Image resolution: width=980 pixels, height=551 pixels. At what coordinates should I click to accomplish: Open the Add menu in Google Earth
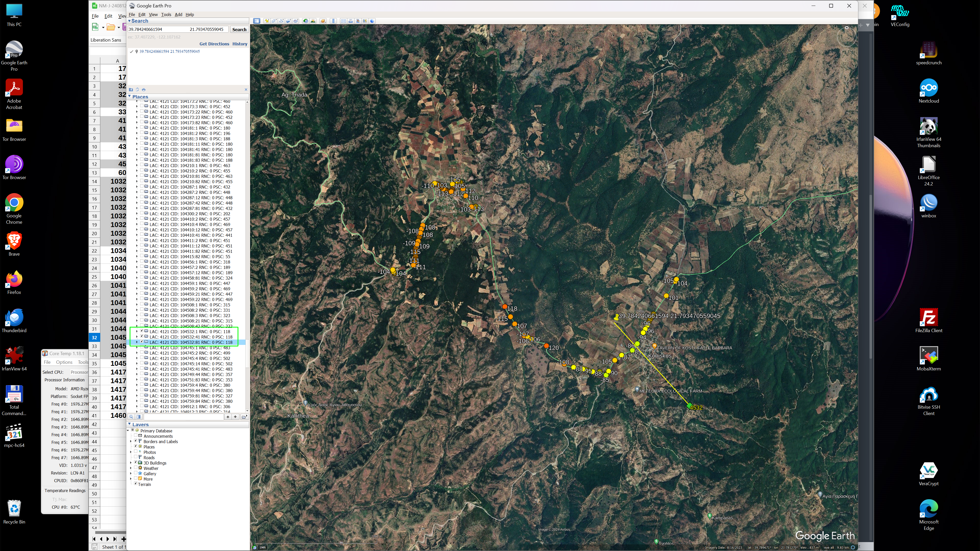coord(178,15)
